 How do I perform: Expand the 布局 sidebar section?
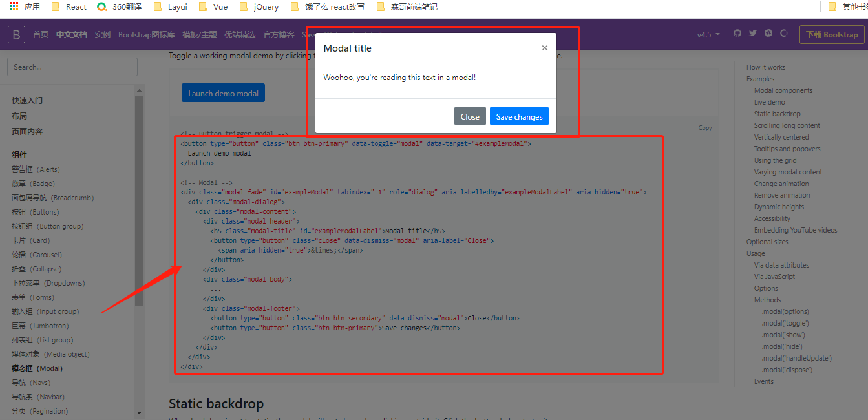coord(19,116)
